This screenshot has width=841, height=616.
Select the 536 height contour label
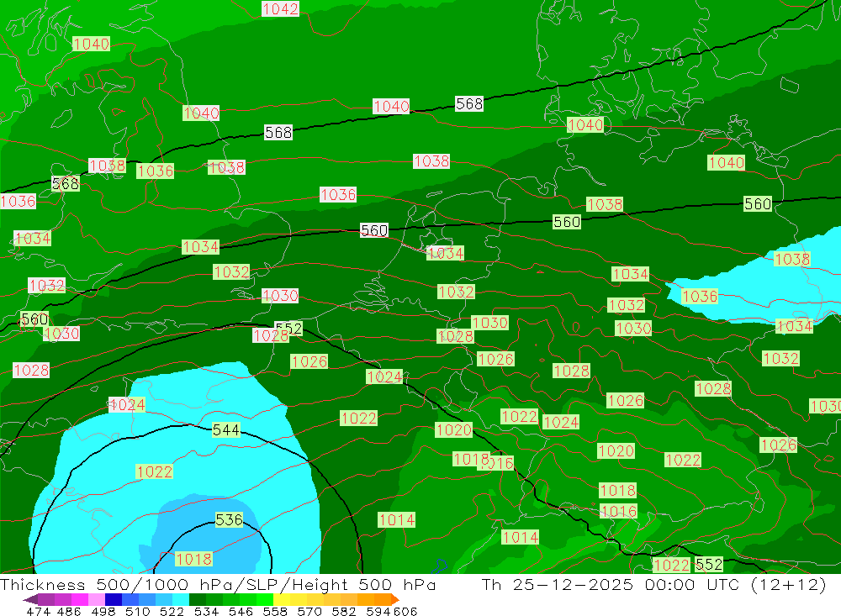[229, 519]
